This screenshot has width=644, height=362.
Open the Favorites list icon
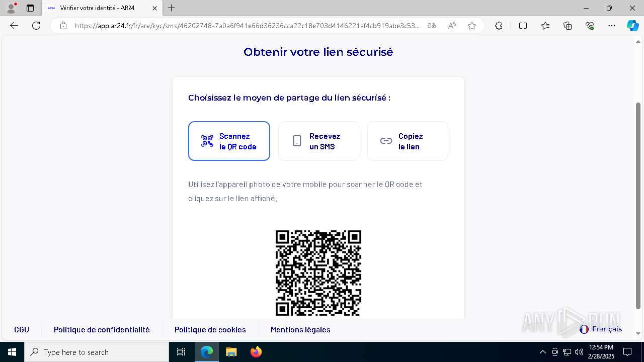click(545, 26)
